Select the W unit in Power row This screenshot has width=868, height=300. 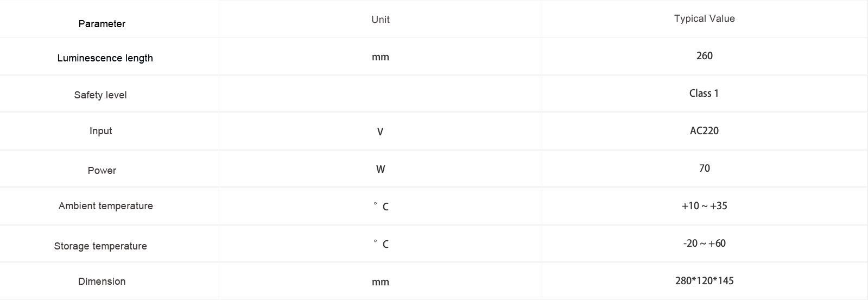click(381, 170)
